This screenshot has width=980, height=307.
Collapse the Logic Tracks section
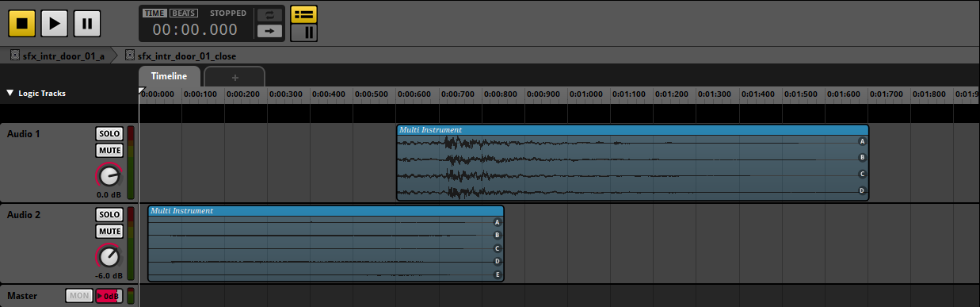[10, 94]
